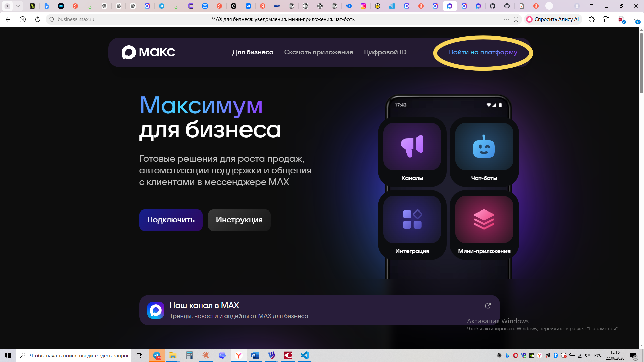Click the РУС language indicator
Viewport: 644px width, 362px height.
598,355
